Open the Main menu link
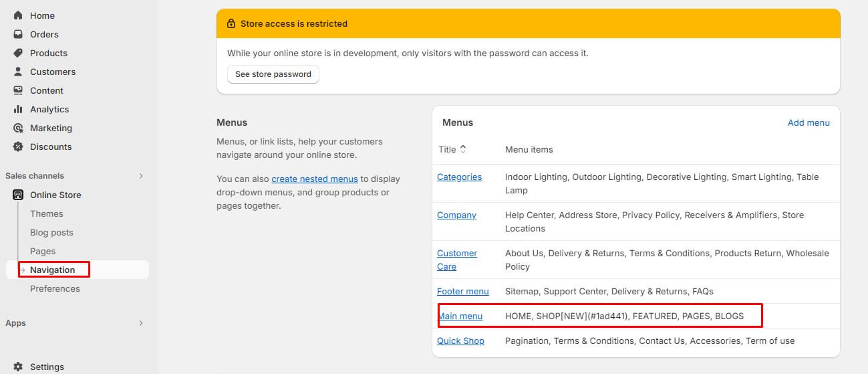The image size is (868, 374). point(460,316)
